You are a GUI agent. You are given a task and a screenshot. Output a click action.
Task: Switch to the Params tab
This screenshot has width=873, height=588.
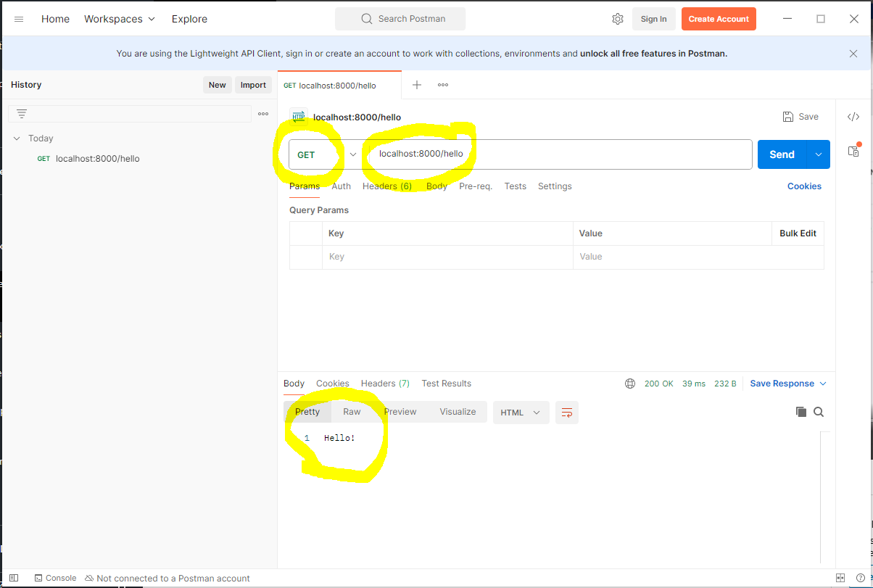pos(305,186)
